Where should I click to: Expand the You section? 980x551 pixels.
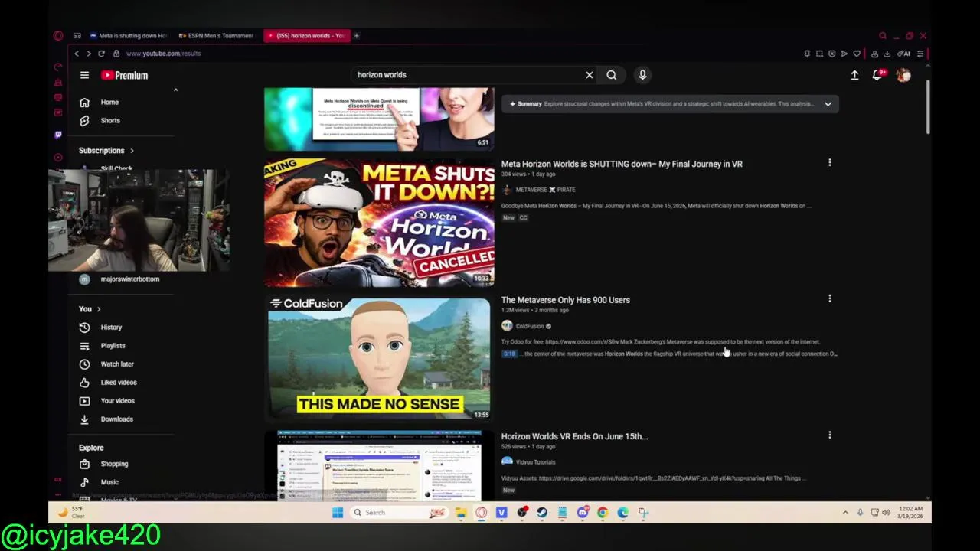click(90, 309)
